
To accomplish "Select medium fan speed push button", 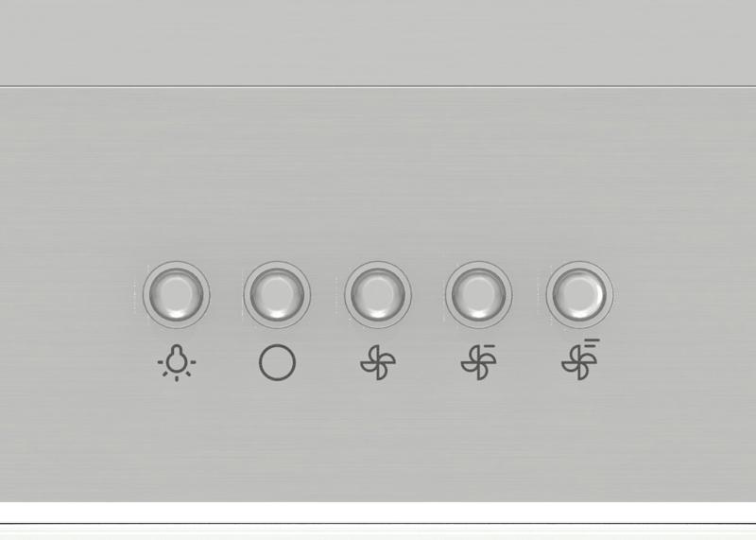I will (479, 294).
